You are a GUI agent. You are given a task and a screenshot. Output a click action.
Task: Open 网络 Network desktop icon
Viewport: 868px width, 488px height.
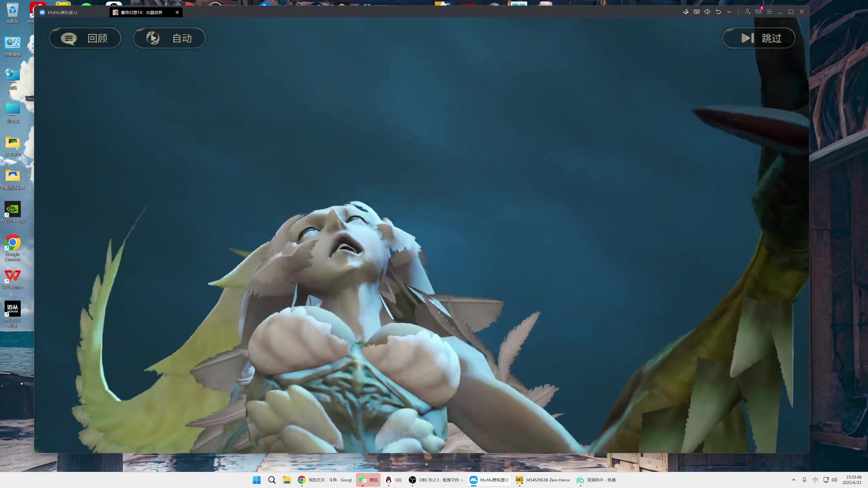tap(13, 80)
